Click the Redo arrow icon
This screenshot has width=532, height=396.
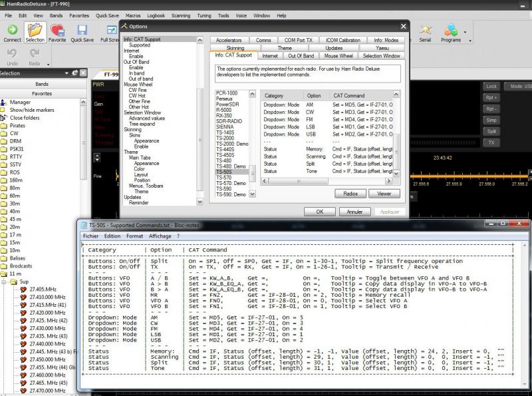pos(35,53)
